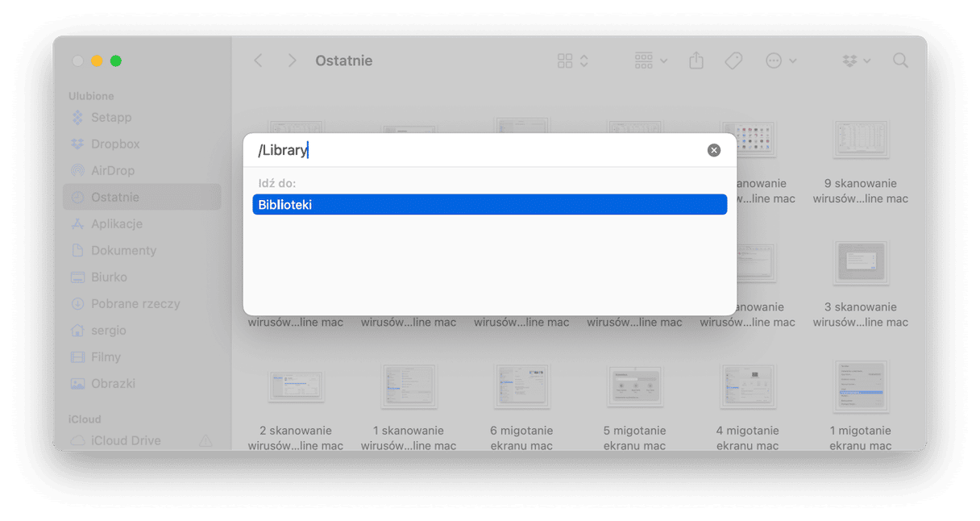The width and height of the screenshot is (980, 521).
Task: Open the Tags toolbar icon
Action: coord(733,60)
